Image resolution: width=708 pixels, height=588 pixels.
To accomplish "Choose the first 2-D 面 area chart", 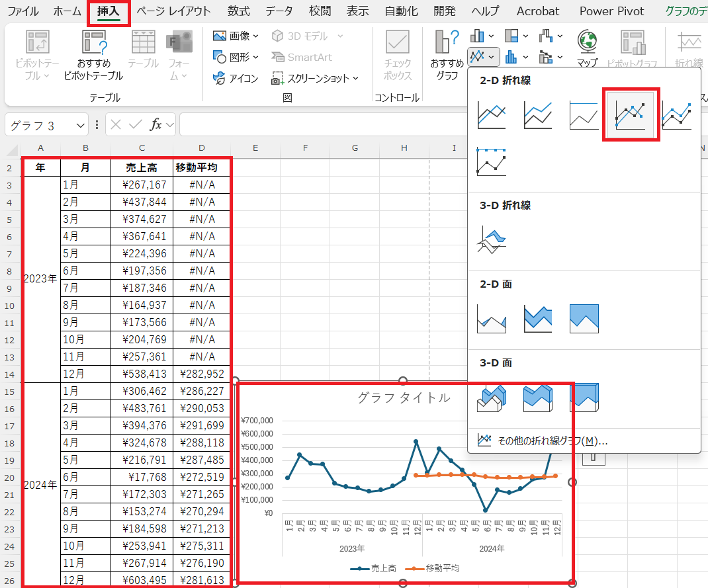I will click(x=490, y=317).
